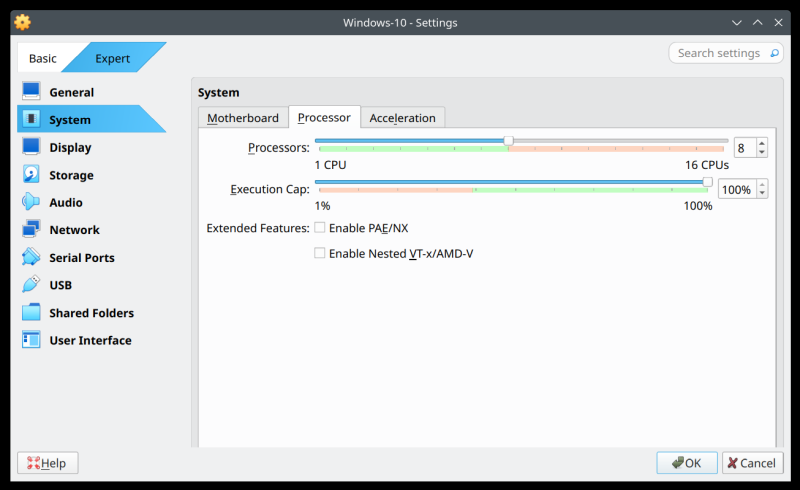Click the System chip icon
The width and height of the screenshot is (800, 490).
[x=31, y=119]
